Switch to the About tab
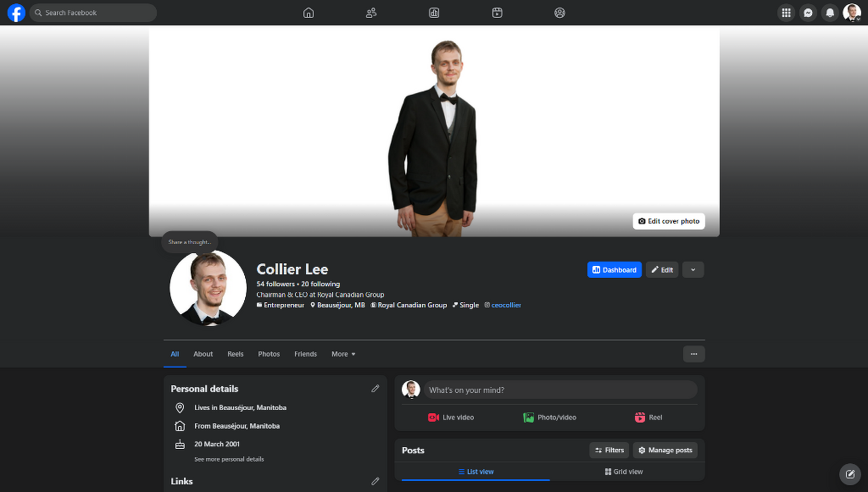Screen dimensions: 868x492 203,354
